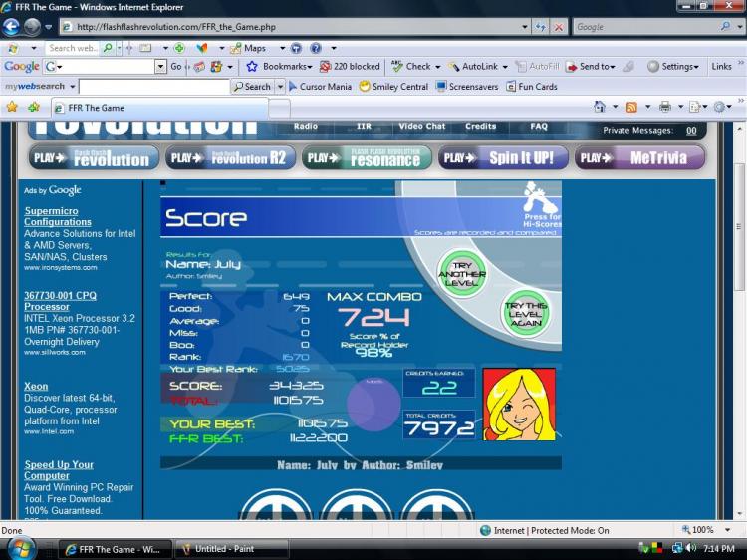Open the IIR site menu item

(364, 126)
